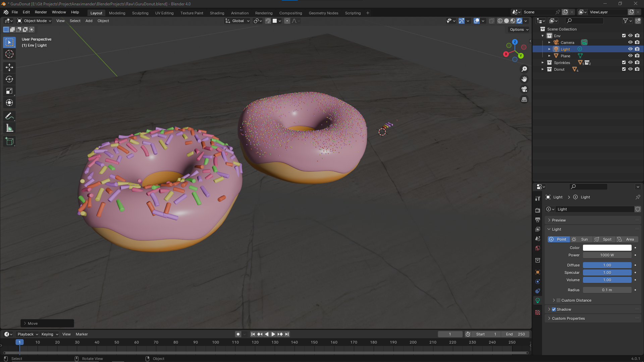The width and height of the screenshot is (644, 362).
Task: Open the Shading workspace tab
Action: click(x=217, y=13)
